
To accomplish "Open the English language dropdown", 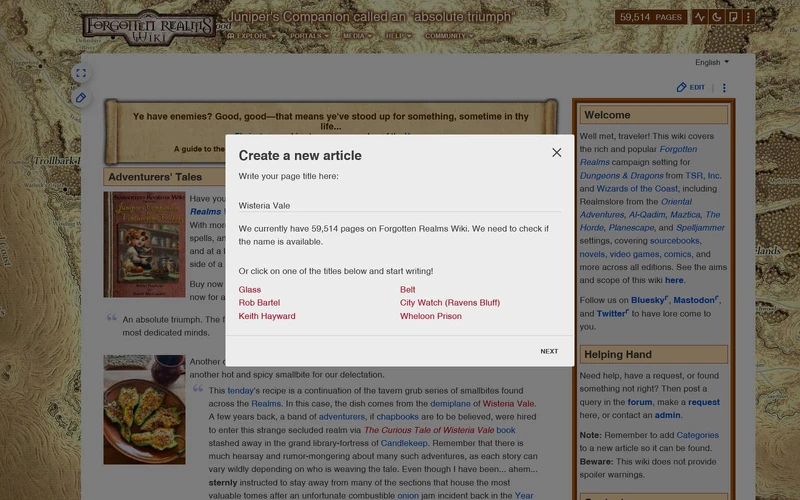I will pos(712,62).
